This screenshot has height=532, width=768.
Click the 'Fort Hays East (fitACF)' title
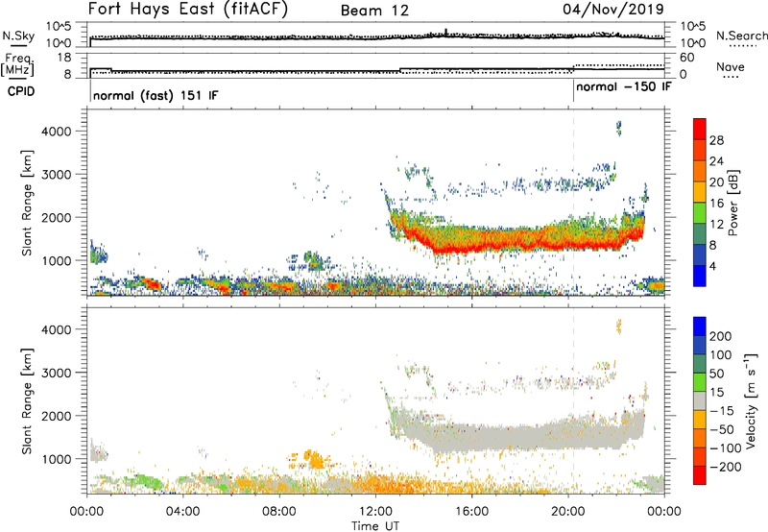[x=187, y=9]
